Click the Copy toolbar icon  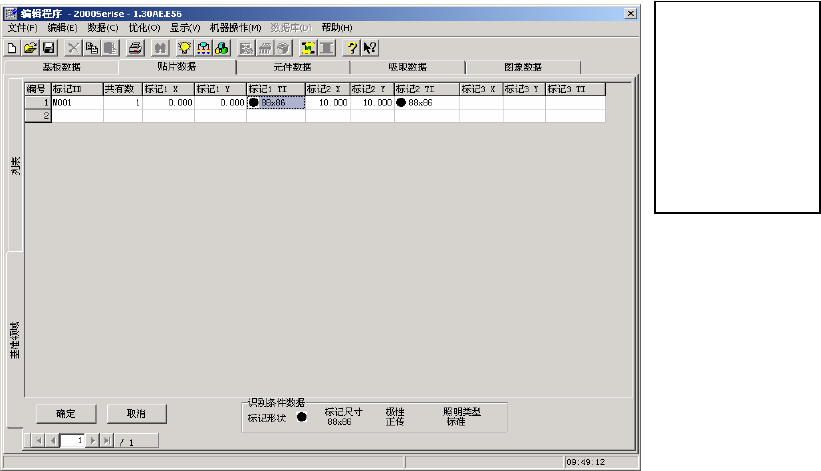(x=92, y=47)
